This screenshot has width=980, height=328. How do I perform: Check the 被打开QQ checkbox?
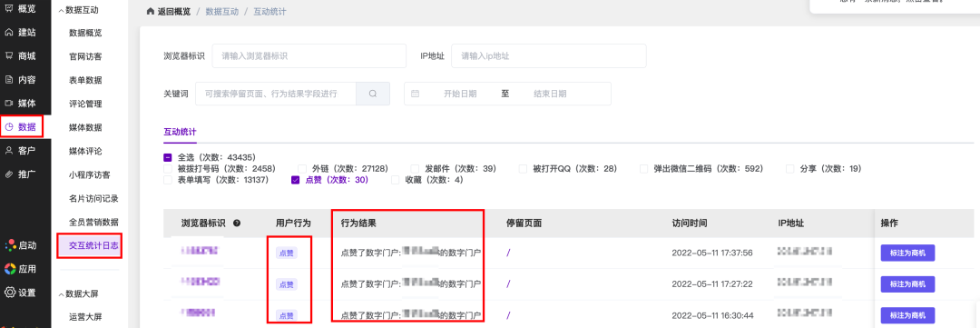pos(523,168)
